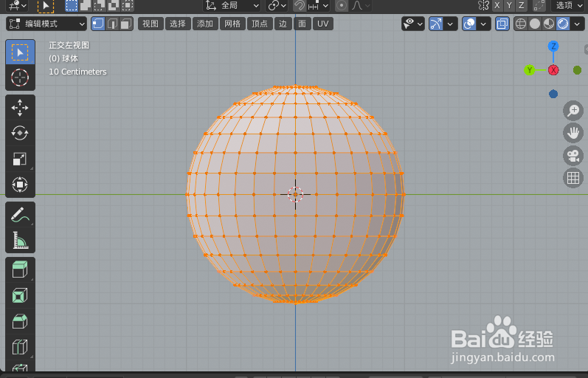Open the 添加 menu
This screenshot has height=378, width=588.
point(205,24)
